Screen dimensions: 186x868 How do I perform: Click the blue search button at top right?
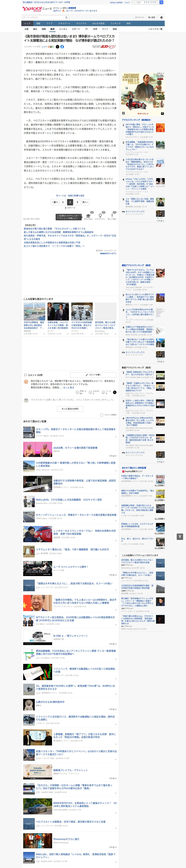pos(161,2)
